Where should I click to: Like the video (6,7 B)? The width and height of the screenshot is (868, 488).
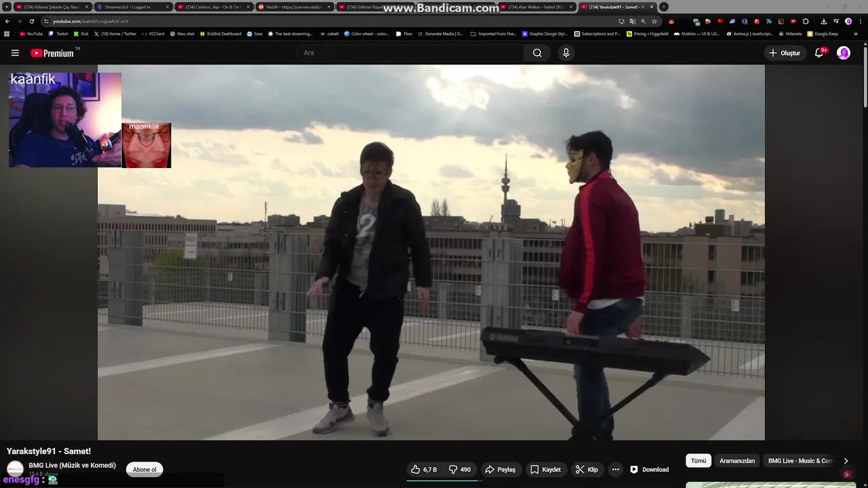point(425,469)
